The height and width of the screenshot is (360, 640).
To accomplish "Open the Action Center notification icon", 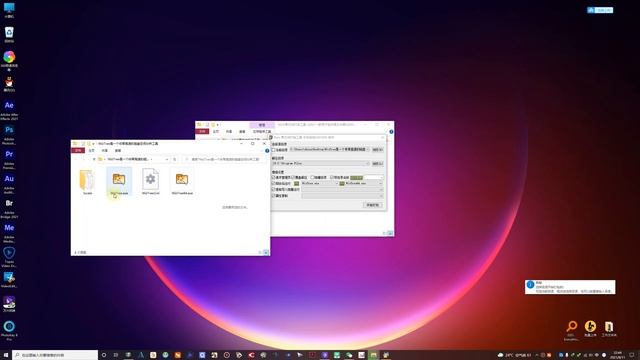I will pos(632,355).
